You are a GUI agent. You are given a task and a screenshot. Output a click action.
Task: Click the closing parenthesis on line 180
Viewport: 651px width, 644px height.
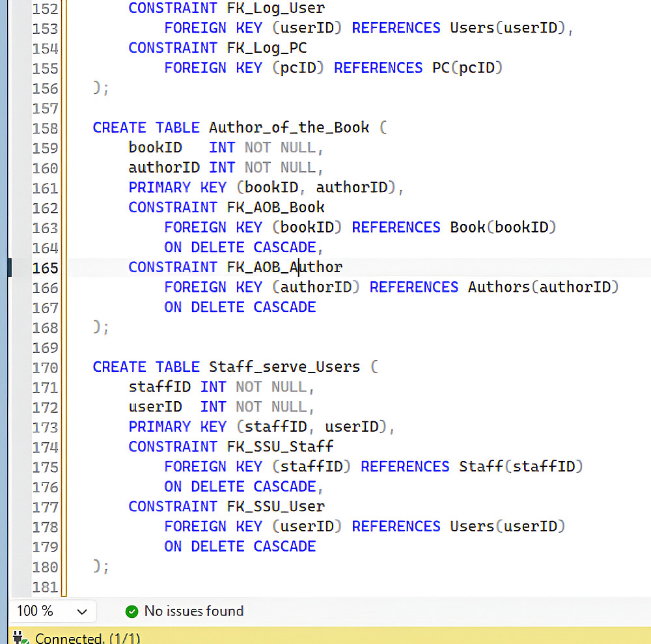click(97, 565)
